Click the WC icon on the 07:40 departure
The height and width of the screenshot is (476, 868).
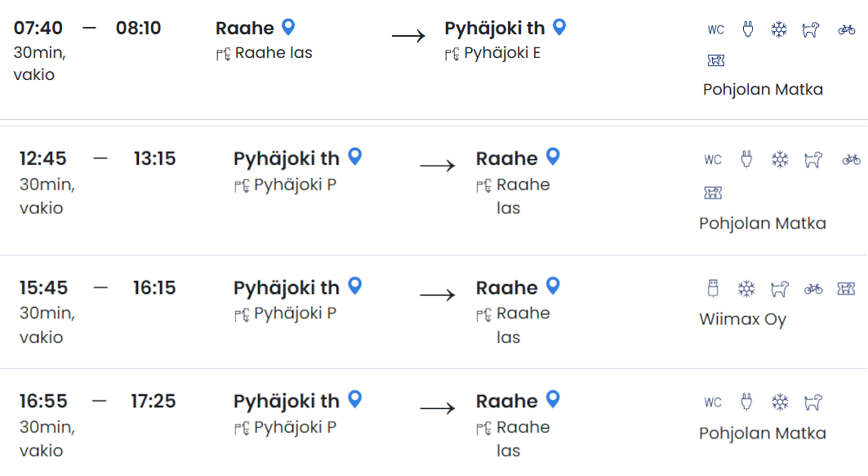click(x=715, y=29)
